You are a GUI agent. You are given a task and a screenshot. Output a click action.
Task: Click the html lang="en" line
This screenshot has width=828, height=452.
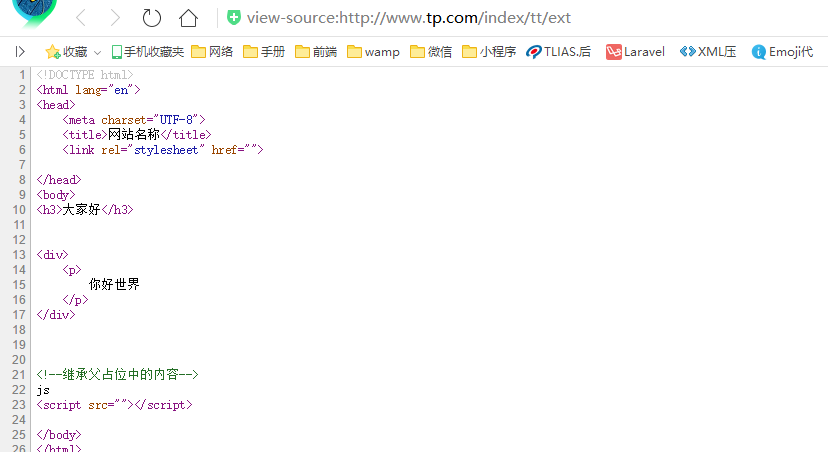88,90
